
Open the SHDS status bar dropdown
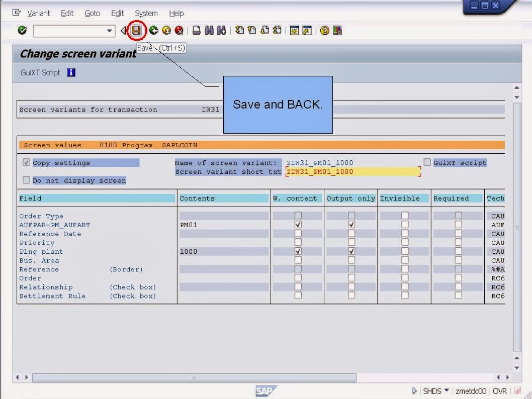447,390
